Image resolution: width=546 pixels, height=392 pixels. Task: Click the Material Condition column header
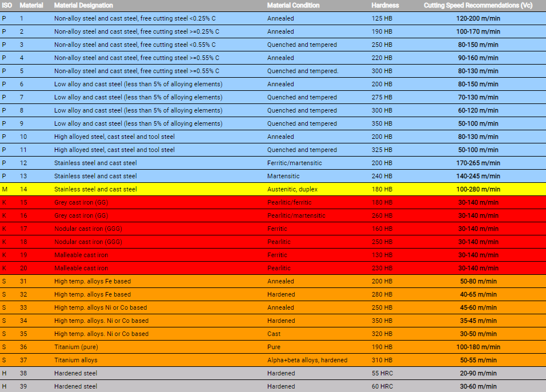pos(293,5)
